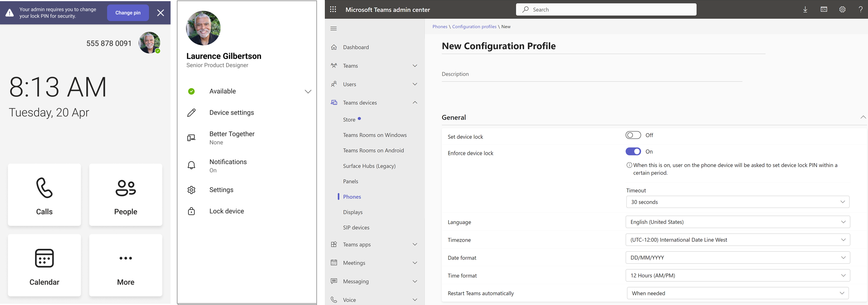The image size is (868, 305).
Task: Open the Calendar tile
Action: tap(44, 265)
